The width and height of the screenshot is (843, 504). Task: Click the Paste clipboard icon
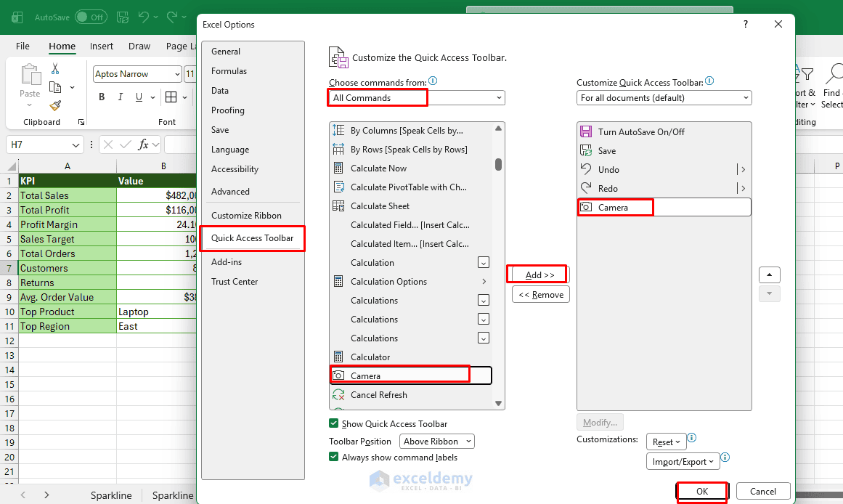[30, 75]
